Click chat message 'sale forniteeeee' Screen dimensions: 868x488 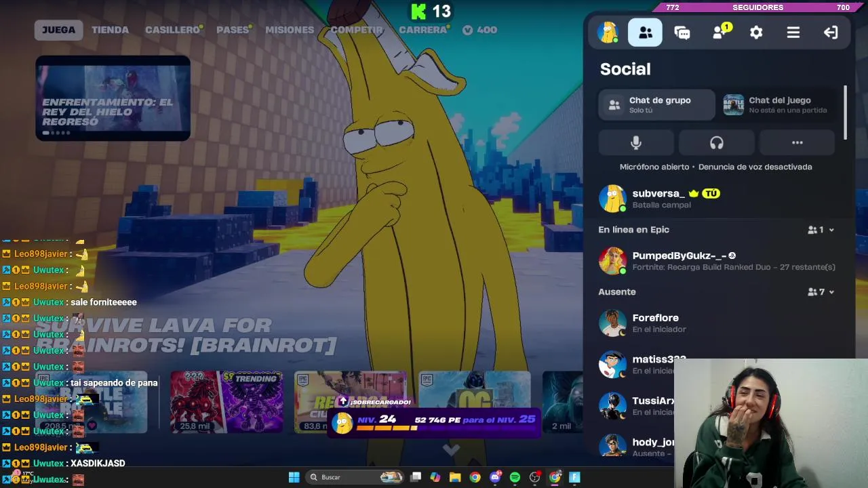tap(104, 302)
